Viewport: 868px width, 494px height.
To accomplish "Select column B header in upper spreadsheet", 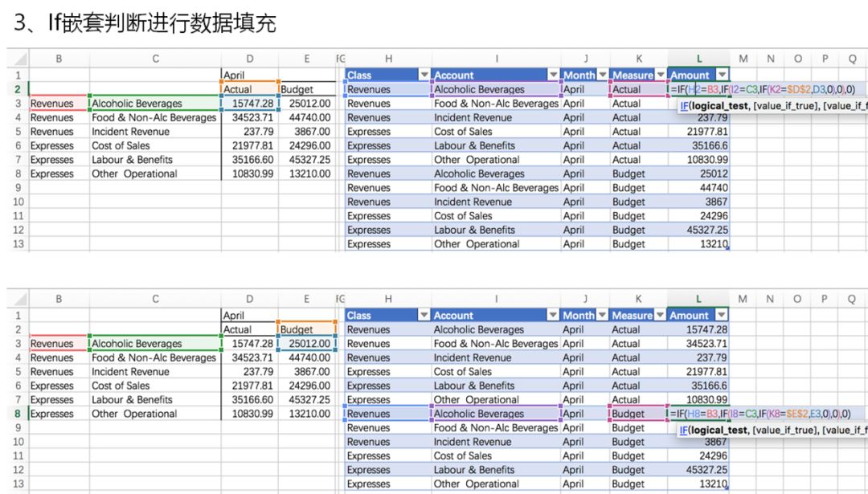I will (x=59, y=59).
